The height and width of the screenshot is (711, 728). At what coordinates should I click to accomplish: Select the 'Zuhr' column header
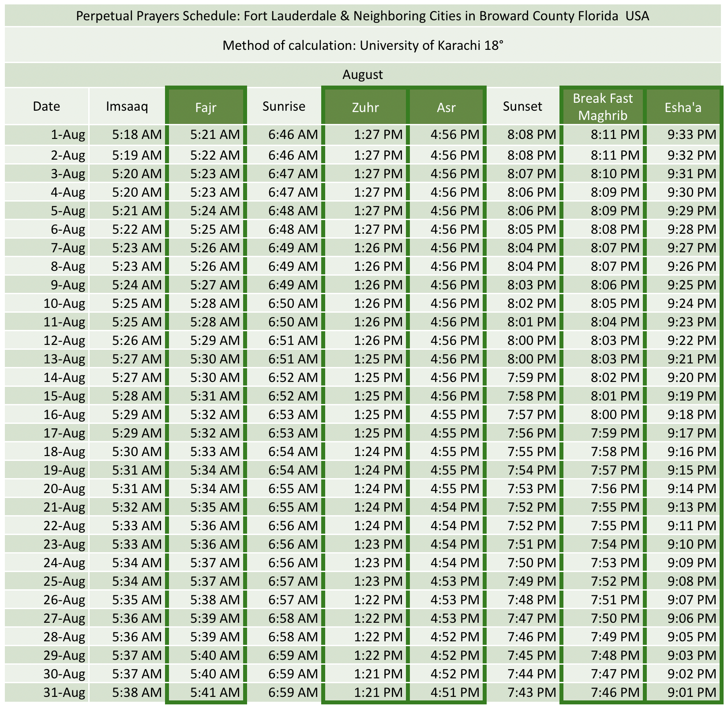coord(365,107)
